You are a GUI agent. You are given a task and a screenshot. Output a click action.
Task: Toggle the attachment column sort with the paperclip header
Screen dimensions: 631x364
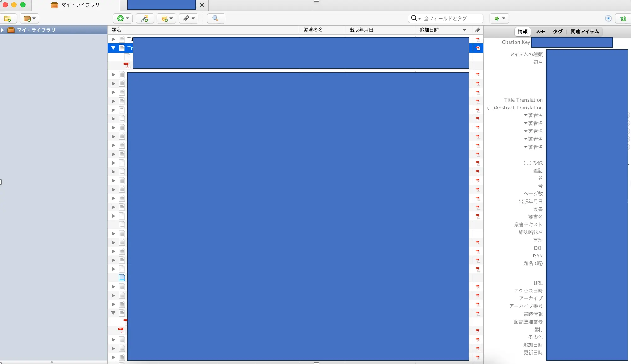click(x=478, y=30)
